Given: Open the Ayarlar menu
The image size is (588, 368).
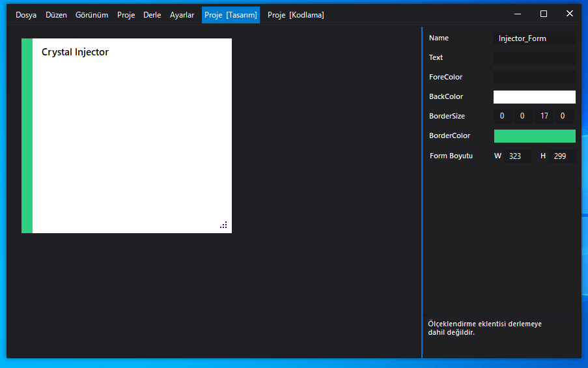Looking at the screenshot, I should [182, 15].
